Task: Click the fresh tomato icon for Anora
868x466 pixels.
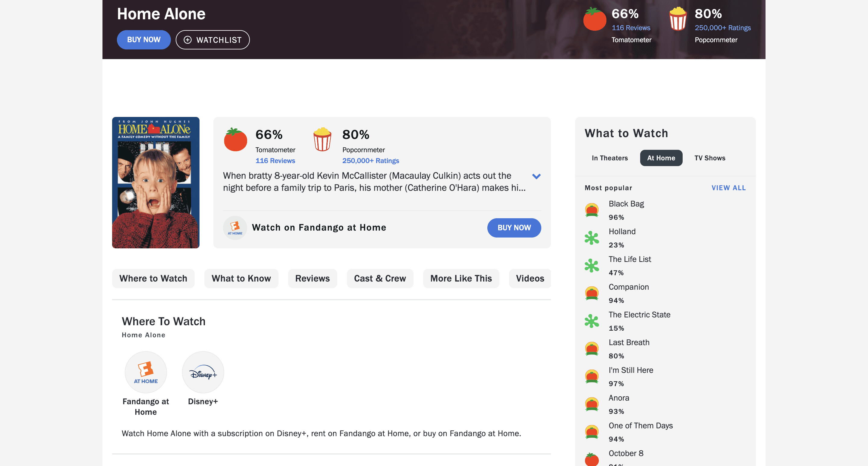Action: click(592, 404)
